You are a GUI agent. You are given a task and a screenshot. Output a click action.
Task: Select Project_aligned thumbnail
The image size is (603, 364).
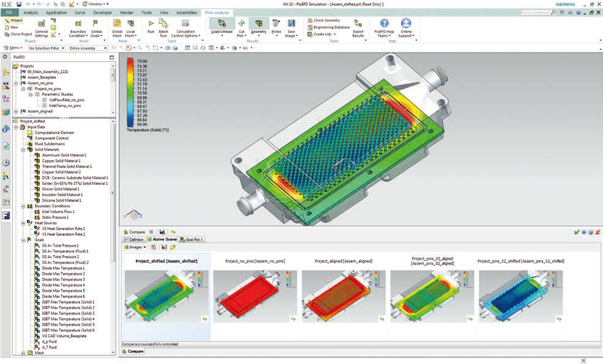(344, 296)
